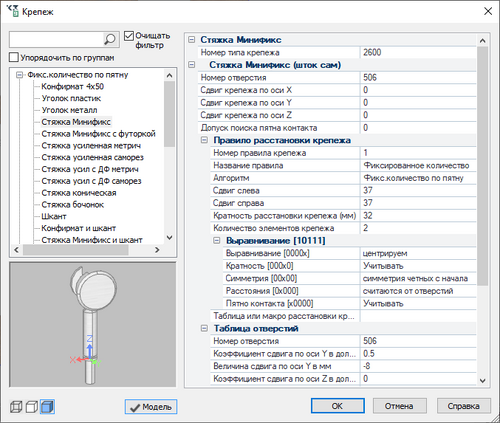Toggle the Очищать фильтр checkbox
Screen dimensions: 500x423
pyautogui.click(x=129, y=36)
